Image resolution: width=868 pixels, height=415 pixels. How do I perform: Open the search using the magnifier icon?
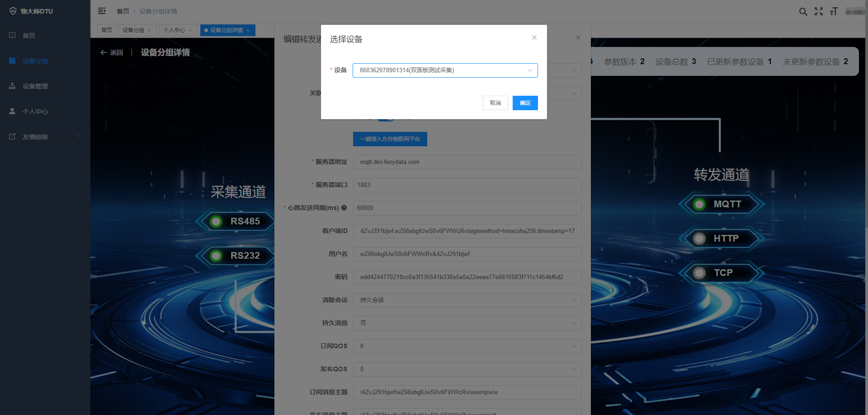[x=803, y=12]
